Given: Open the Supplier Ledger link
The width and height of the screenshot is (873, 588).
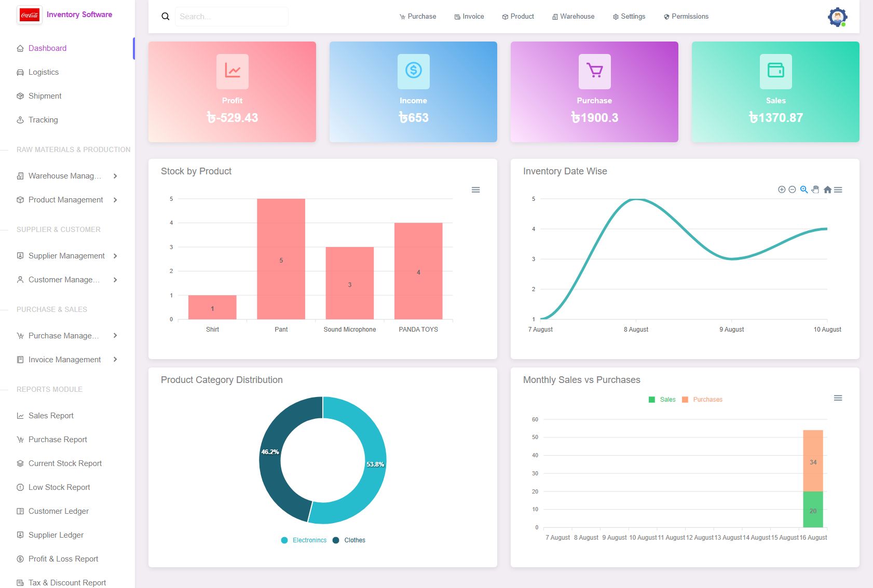Looking at the screenshot, I should (56, 535).
